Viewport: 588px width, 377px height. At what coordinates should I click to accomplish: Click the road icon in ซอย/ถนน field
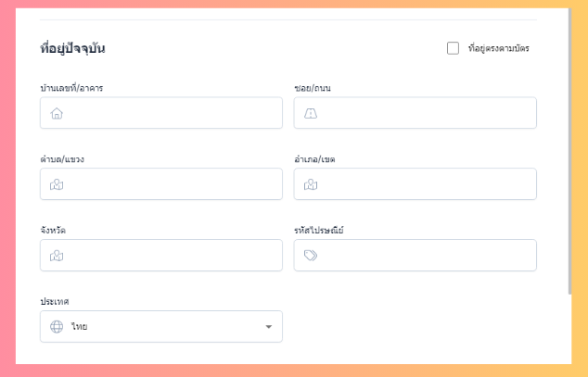click(x=311, y=114)
